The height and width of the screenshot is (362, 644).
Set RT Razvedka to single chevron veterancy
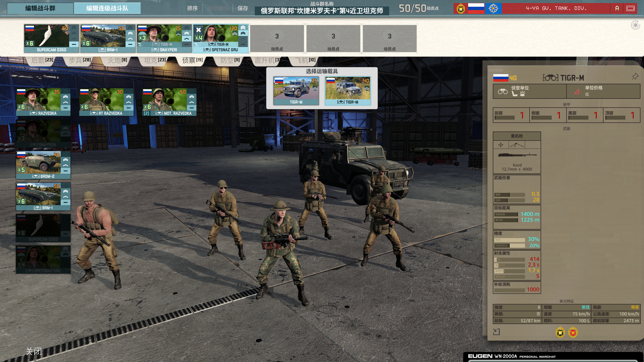click(x=129, y=102)
